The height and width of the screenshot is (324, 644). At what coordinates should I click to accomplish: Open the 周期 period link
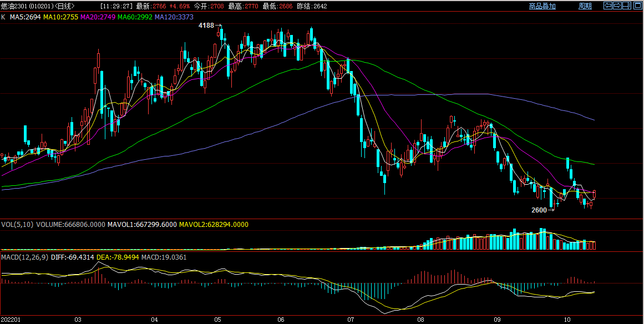coord(585,6)
